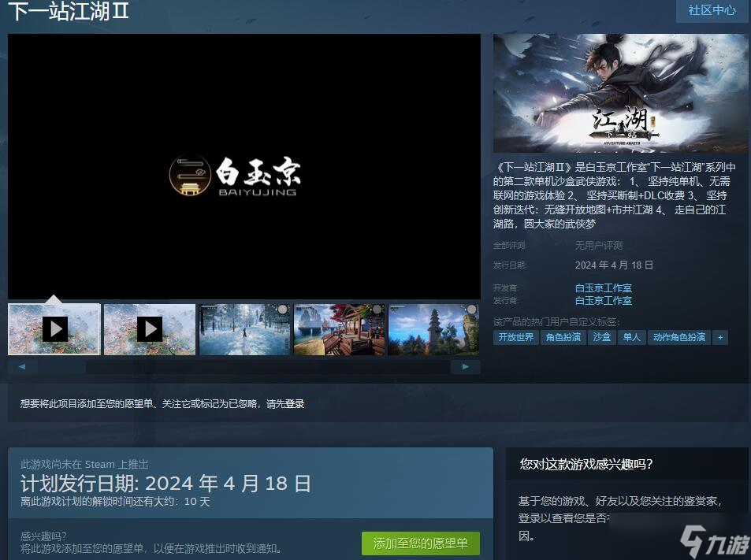Open publisher link 白玉京工作室

pos(604,301)
